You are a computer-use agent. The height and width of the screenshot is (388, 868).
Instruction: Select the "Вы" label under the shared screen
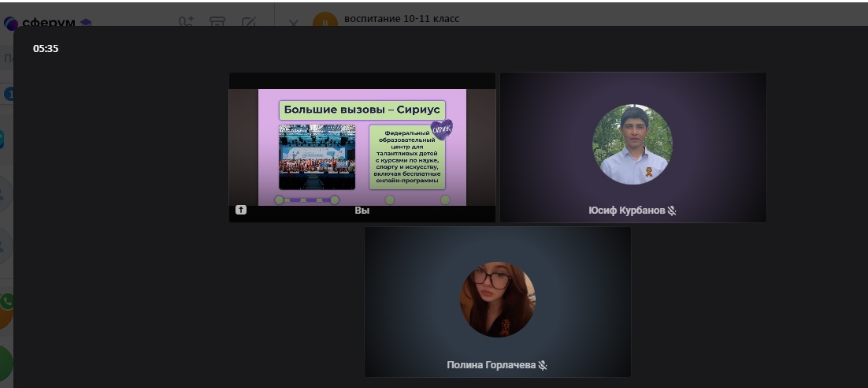click(x=362, y=211)
